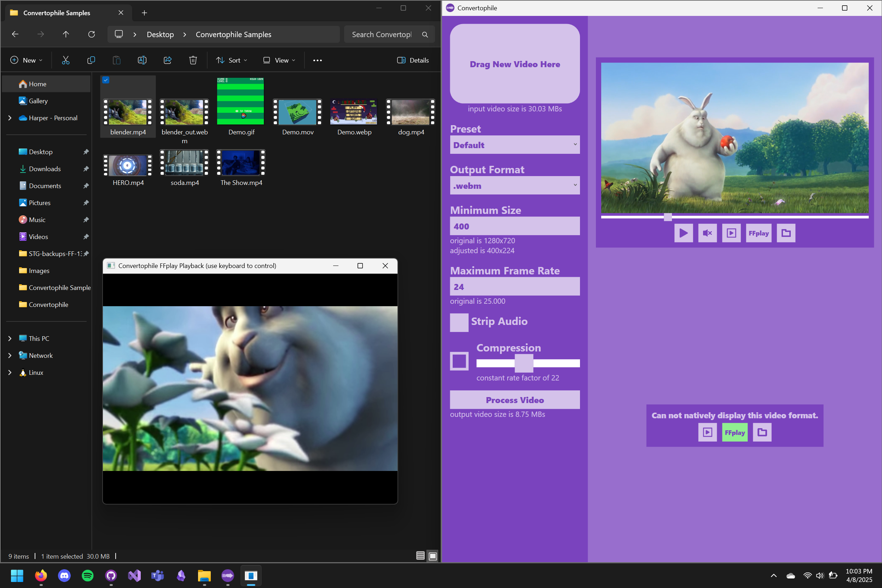
Task: Open the Sort menu in Explorer
Action: 232,60
